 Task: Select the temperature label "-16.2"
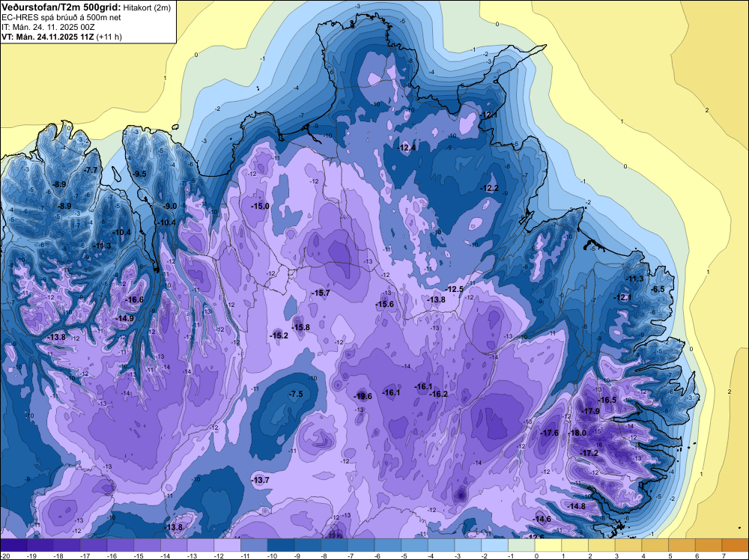438,394
